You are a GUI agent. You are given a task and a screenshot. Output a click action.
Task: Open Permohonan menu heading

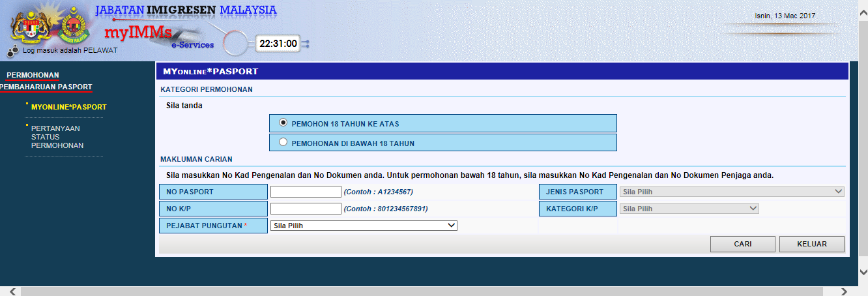(x=33, y=75)
